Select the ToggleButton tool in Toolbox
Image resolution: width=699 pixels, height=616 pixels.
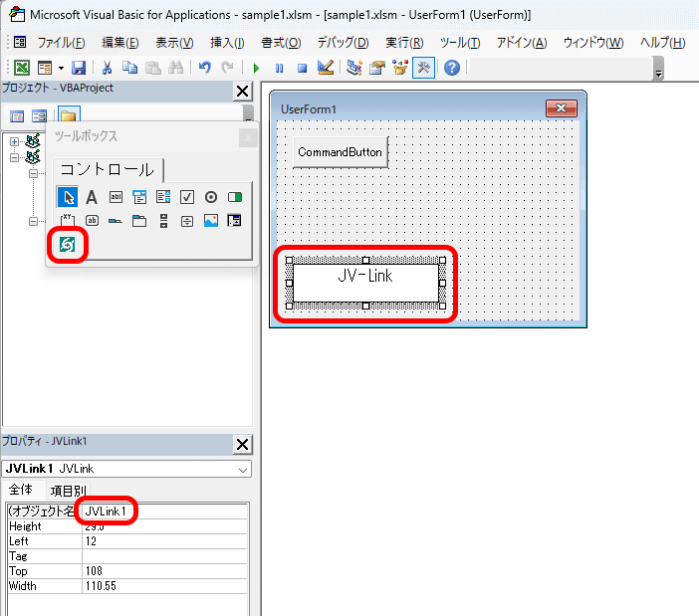(235, 197)
